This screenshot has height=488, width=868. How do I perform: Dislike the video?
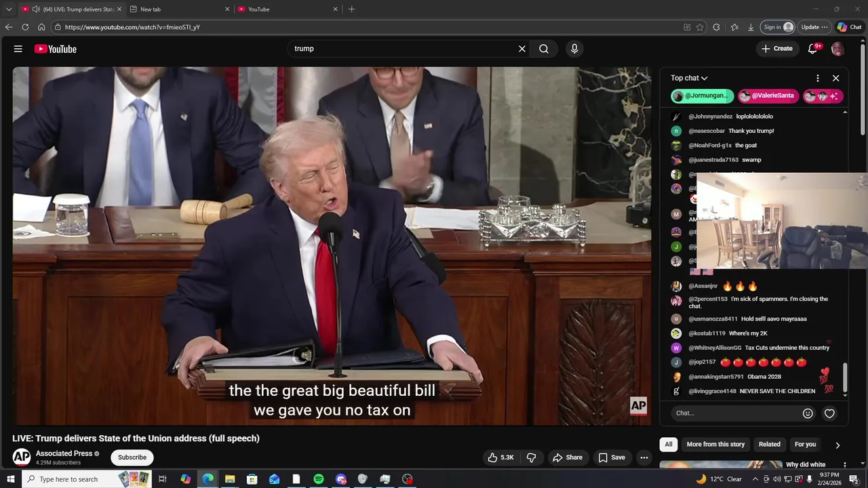click(x=532, y=457)
